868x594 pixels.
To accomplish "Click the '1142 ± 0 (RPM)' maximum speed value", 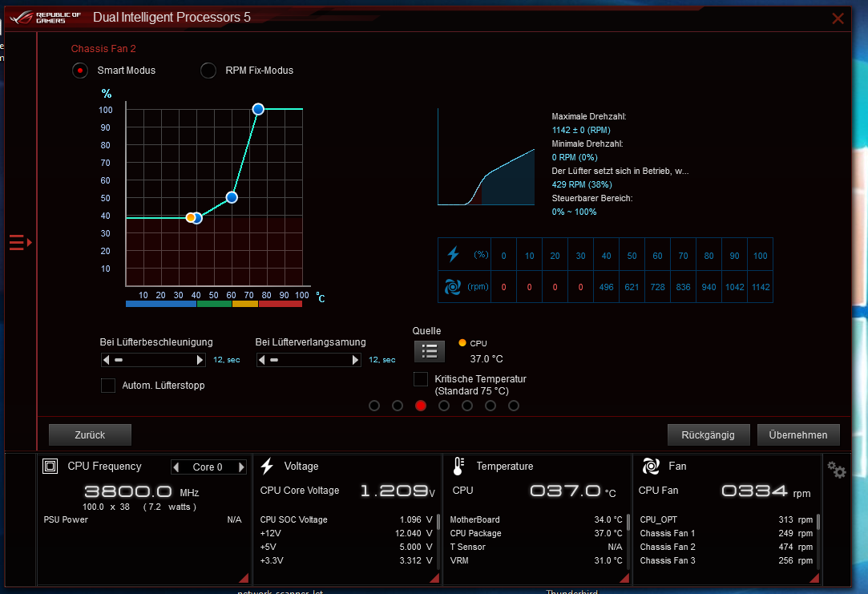I will (x=581, y=130).
